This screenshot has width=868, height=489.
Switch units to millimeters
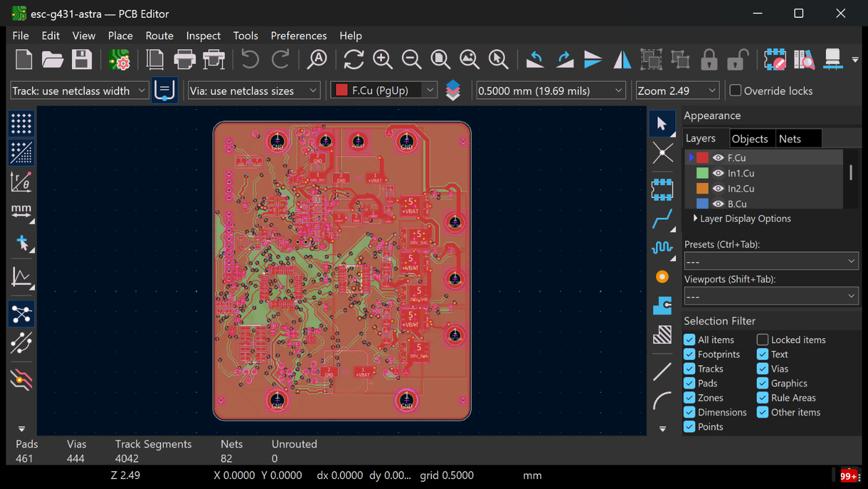21,211
